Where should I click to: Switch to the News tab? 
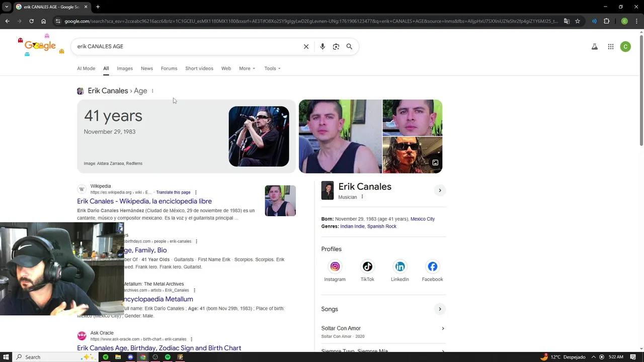tap(147, 68)
